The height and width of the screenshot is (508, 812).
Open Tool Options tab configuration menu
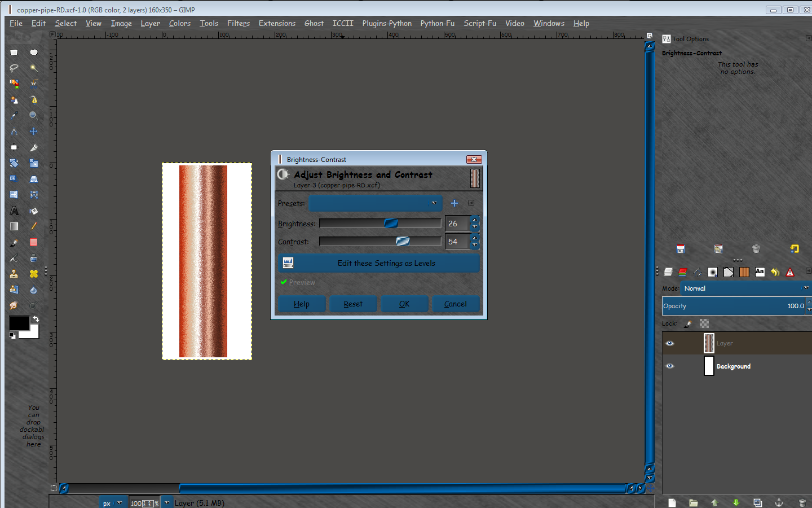tap(809, 38)
